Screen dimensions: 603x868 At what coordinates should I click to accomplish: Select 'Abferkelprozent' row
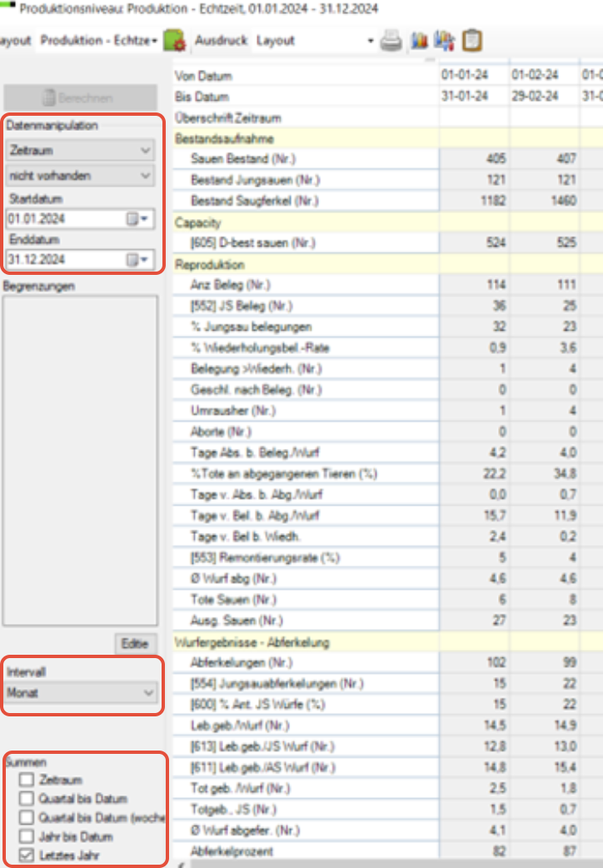point(306,851)
